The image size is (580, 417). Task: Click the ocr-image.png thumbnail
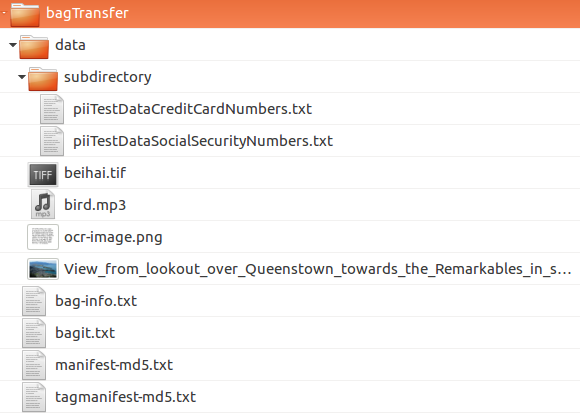43,237
